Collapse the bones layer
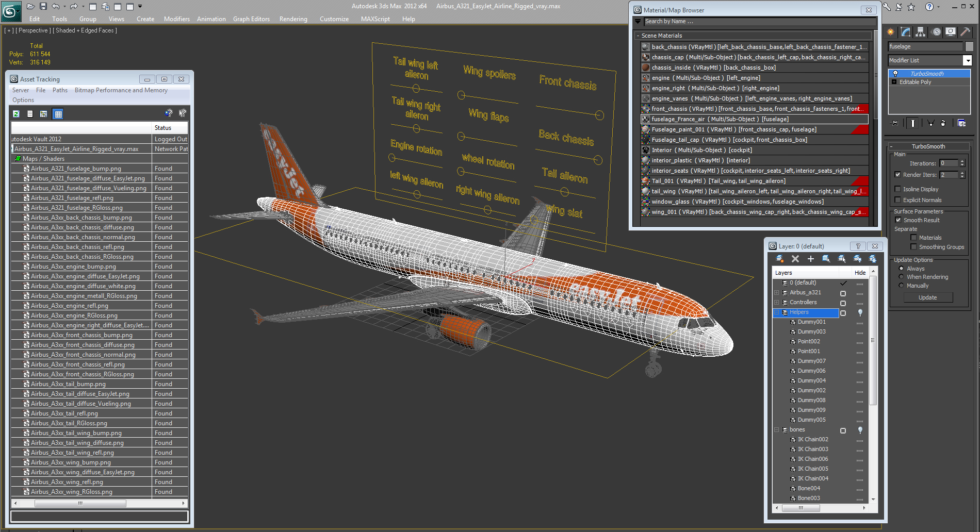Viewport: 980px width, 532px height. click(x=776, y=429)
